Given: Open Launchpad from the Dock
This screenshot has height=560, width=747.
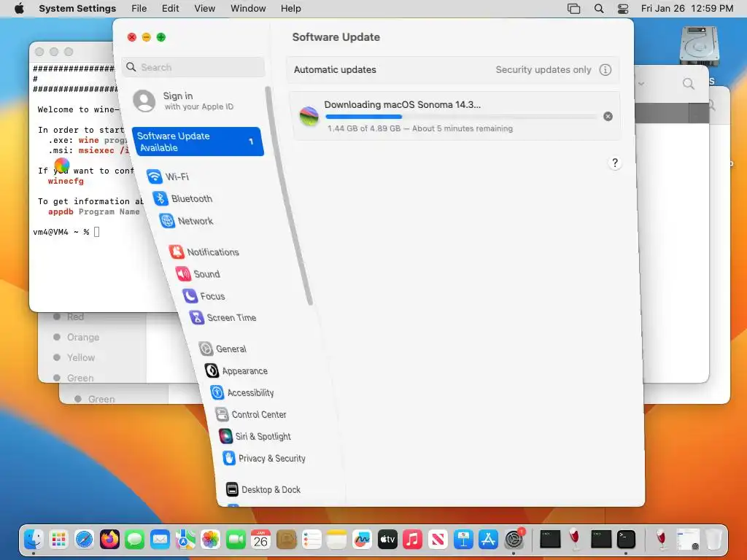Looking at the screenshot, I should coord(59,540).
